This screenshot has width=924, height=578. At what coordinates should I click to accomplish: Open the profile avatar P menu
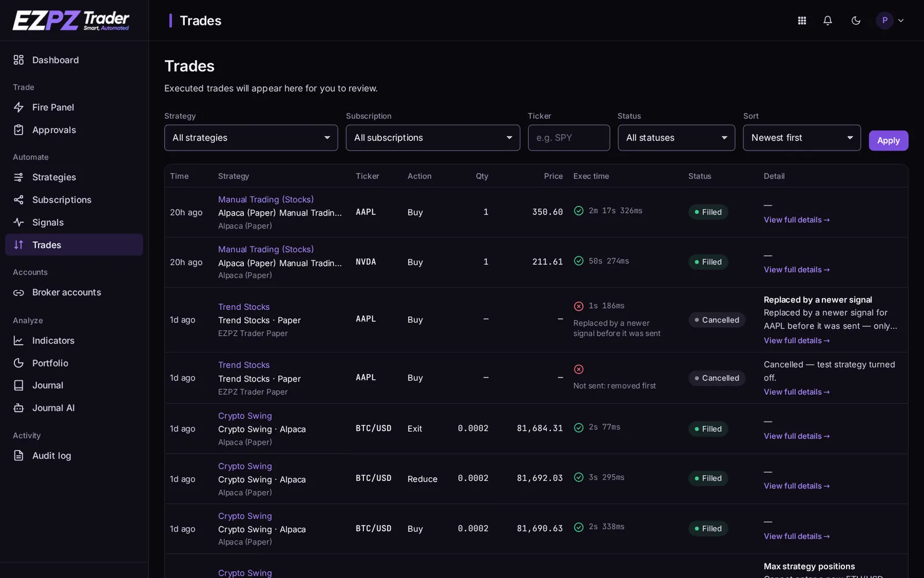[x=890, y=21]
